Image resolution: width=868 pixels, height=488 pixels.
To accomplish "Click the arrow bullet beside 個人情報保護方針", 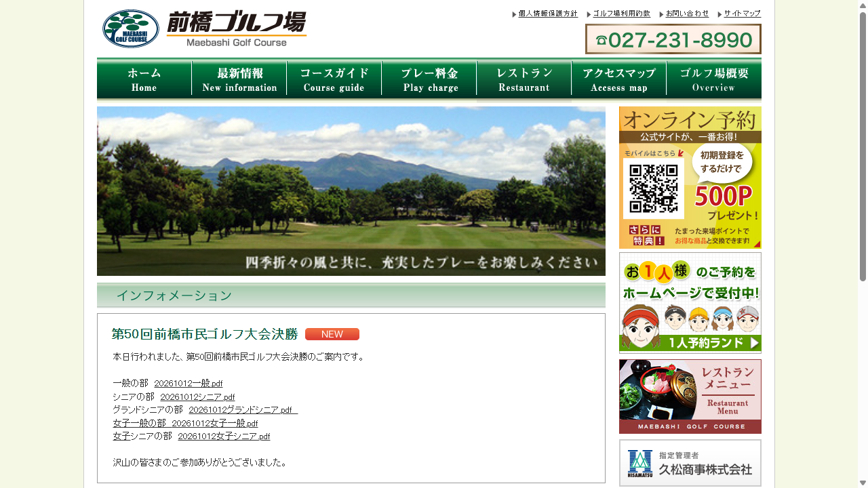I will pyautogui.click(x=514, y=14).
